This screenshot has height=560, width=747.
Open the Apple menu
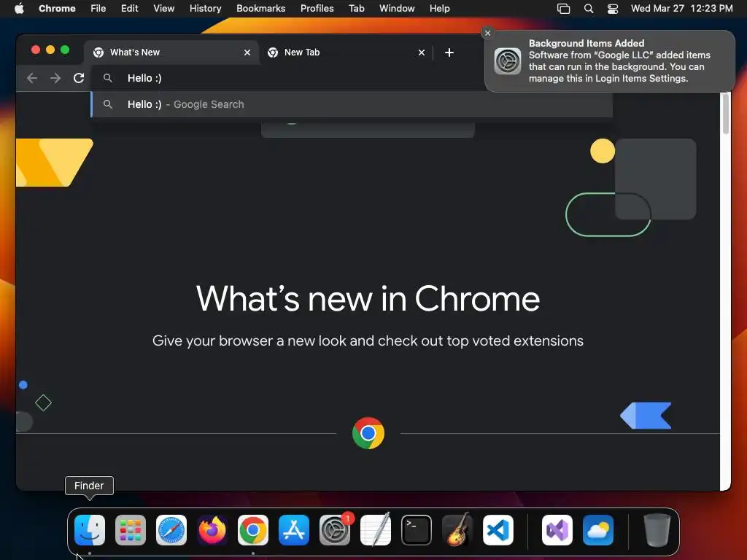pos(19,9)
